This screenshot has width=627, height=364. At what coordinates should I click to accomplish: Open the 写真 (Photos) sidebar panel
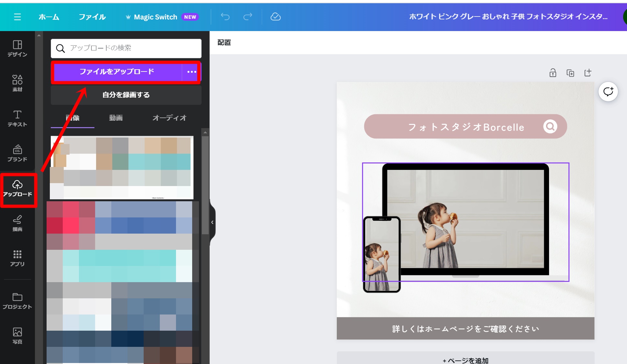coord(17,336)
